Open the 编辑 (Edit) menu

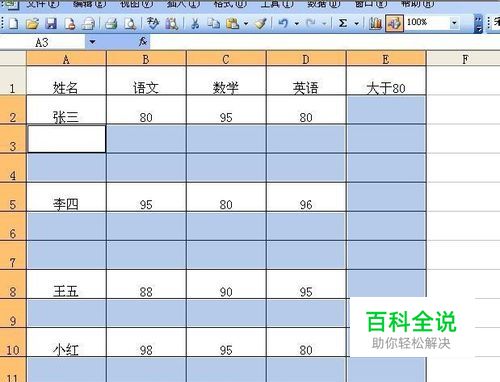(89, 4)
